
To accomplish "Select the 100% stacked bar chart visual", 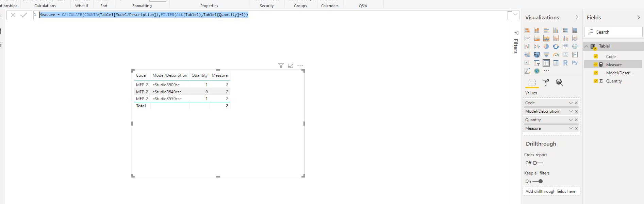I will point(565,30).
